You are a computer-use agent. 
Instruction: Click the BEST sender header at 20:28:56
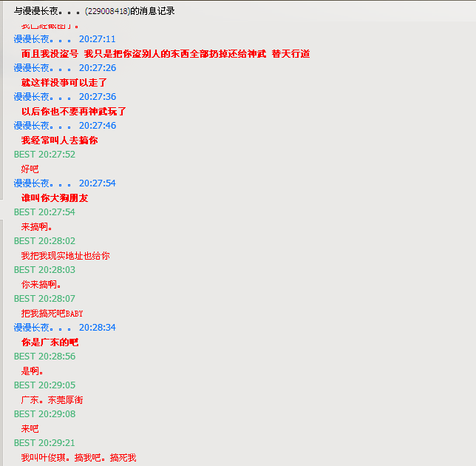(x=44, y=357)
